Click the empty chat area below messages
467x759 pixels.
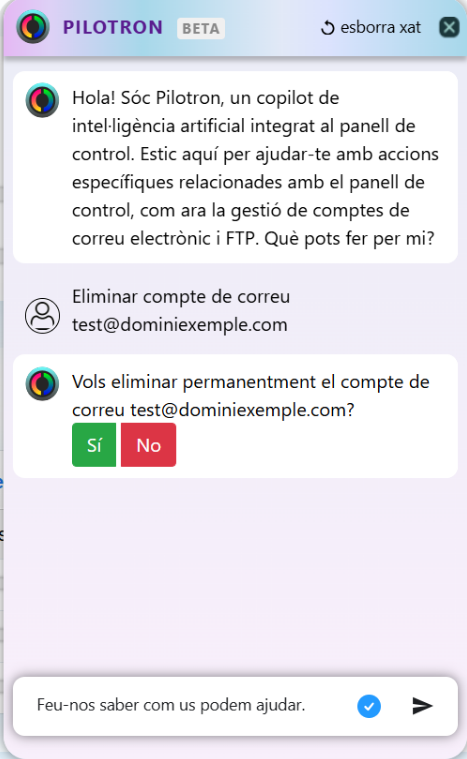(x=235, y=576)
